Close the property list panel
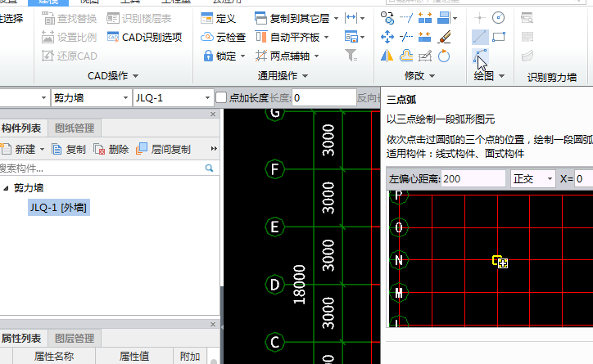The height and width of the screenshot is (364, 593). 213,324
